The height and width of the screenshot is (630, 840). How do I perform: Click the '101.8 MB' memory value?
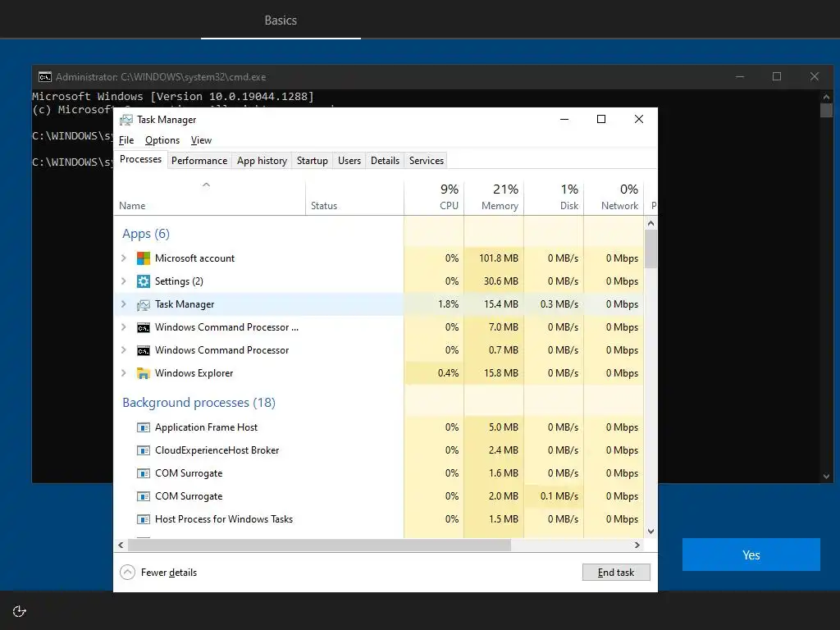pos(499,258)
